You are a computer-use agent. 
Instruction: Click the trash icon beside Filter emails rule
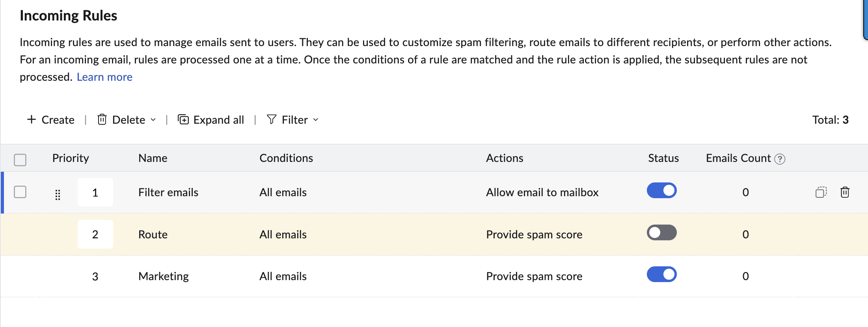845,192
